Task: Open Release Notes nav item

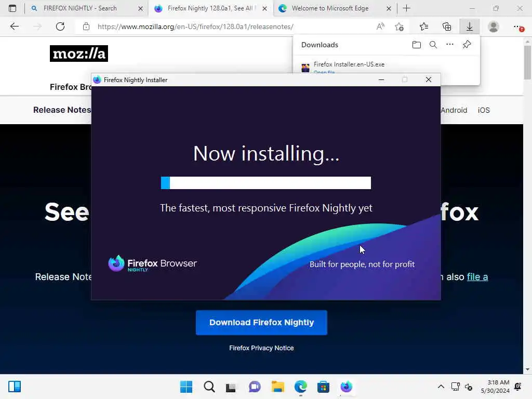Action: point(62,110)
